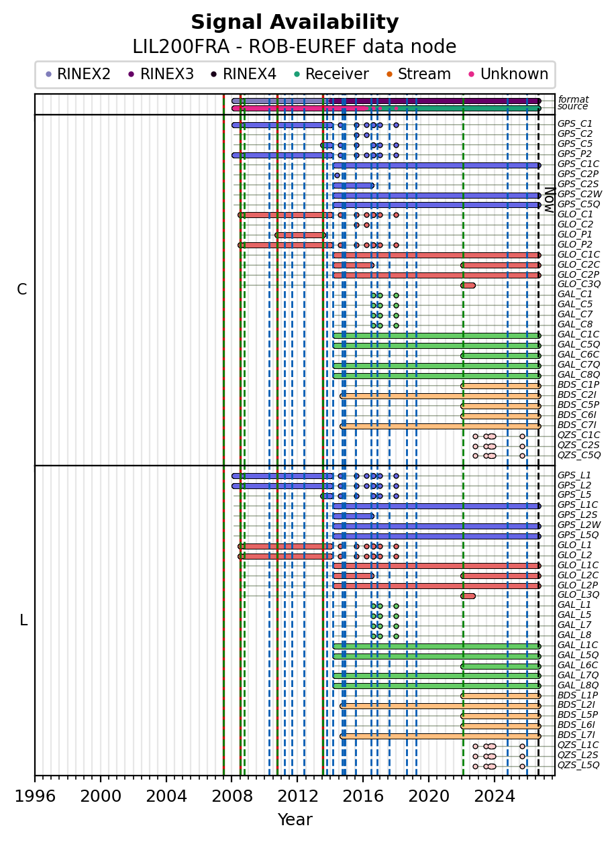This screenshot has height=842, width=616.
Task: Click the source row label
Action: 572,107
